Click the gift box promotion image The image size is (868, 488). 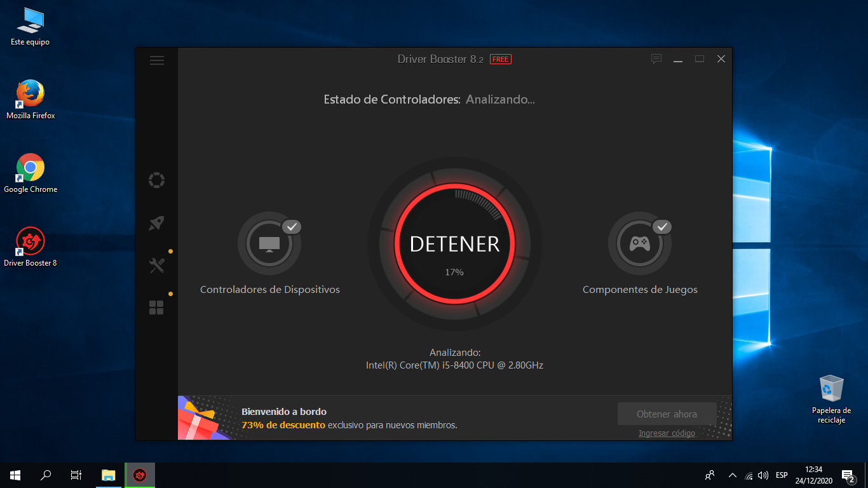click(x=205, y=419)
